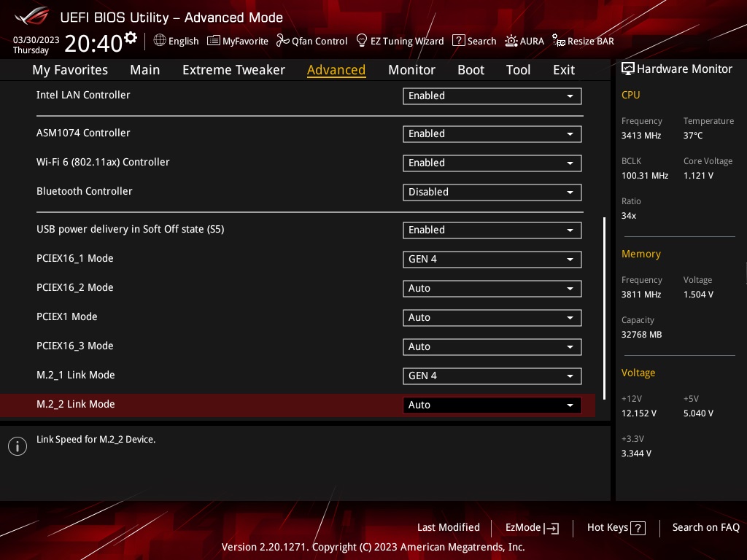Select the Advanced tab

tap(336, 70)
